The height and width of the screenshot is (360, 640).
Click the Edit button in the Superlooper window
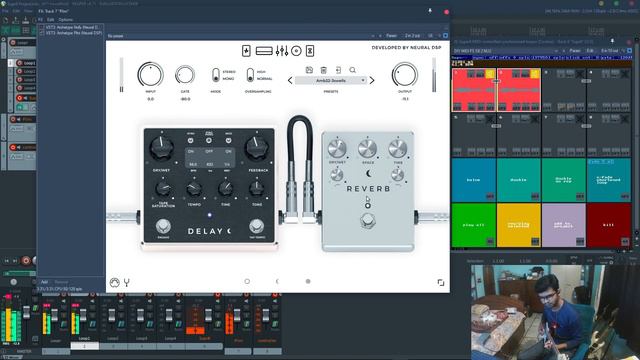click(590, 51)
